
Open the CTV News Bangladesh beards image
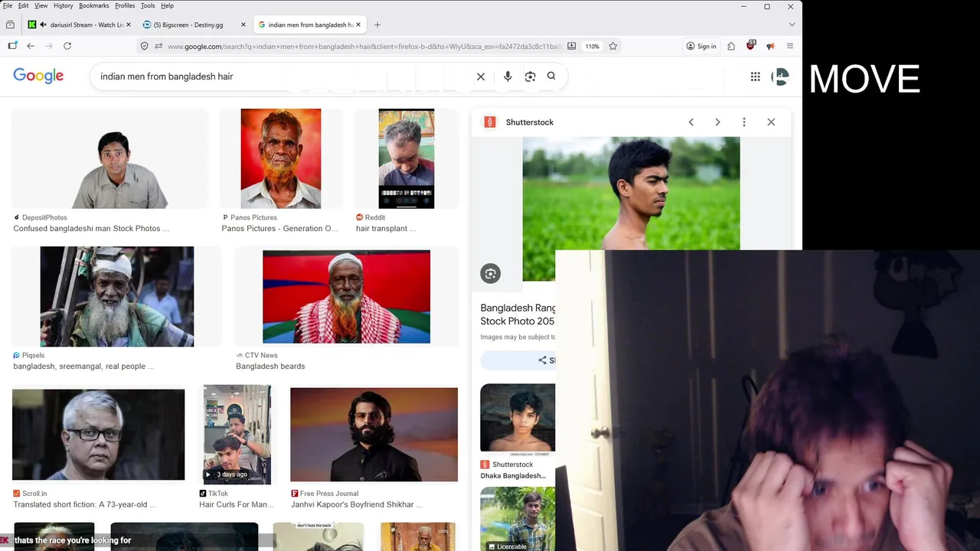click(x=347, y=297)
